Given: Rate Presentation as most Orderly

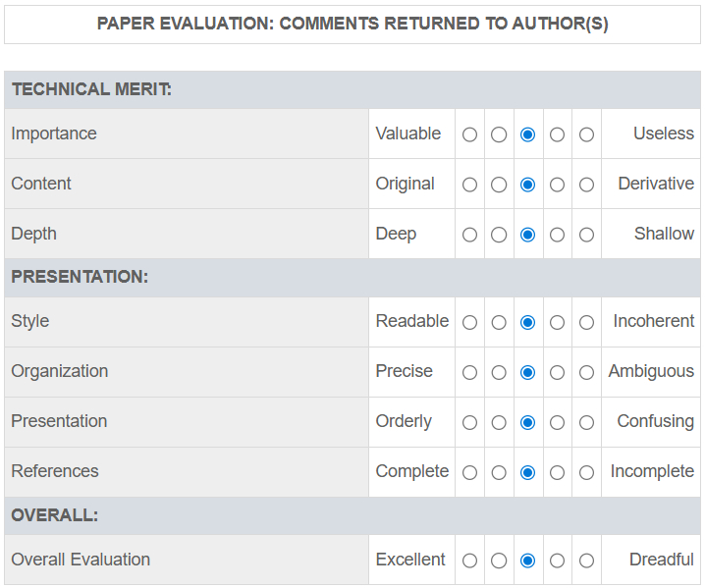Looking at the screenshot, I should [469, 422].
